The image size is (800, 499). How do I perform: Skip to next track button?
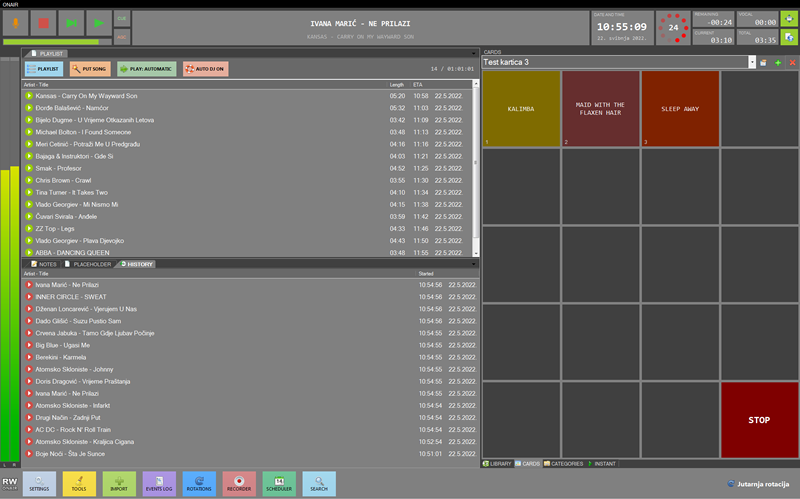(70, 22)
